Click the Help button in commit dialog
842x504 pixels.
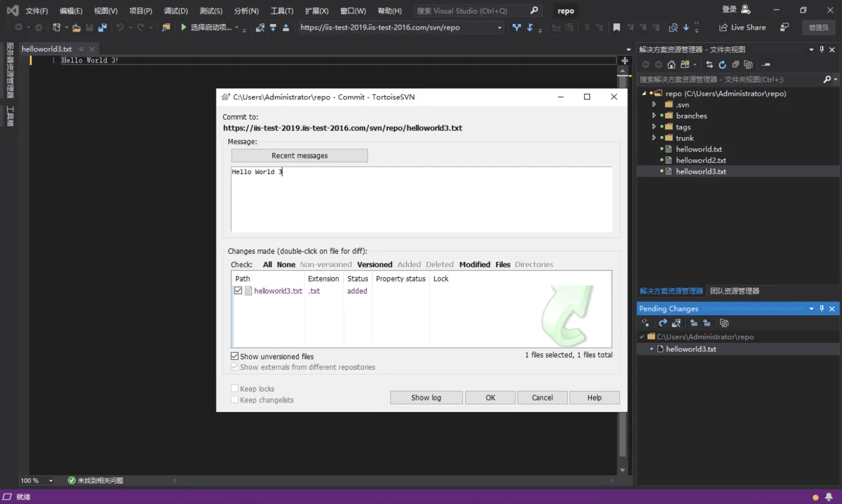tap(594, 398)
